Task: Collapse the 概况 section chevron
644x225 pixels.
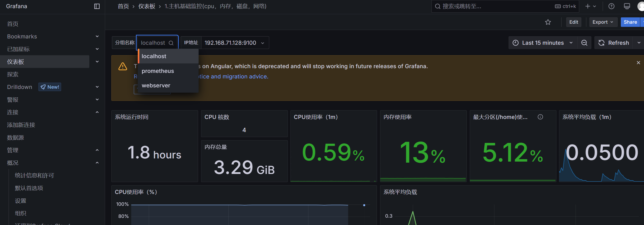Action: [97, 163]
